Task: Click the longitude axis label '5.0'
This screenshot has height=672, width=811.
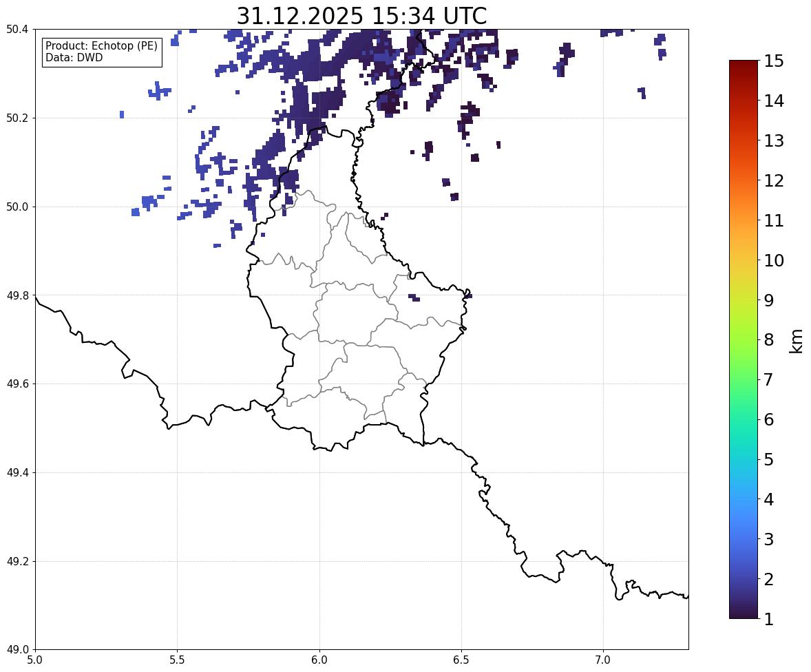Action: point(35,660)
